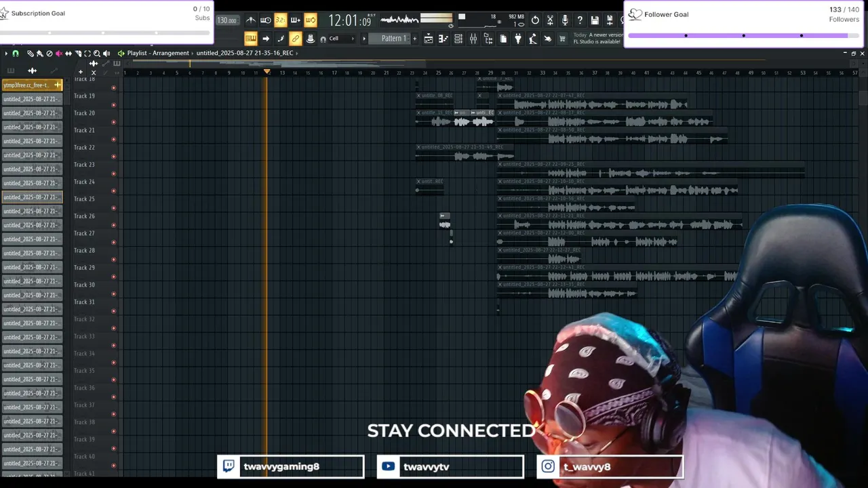Click the 130.000 tempo field
868x488 pixels.
227,20
